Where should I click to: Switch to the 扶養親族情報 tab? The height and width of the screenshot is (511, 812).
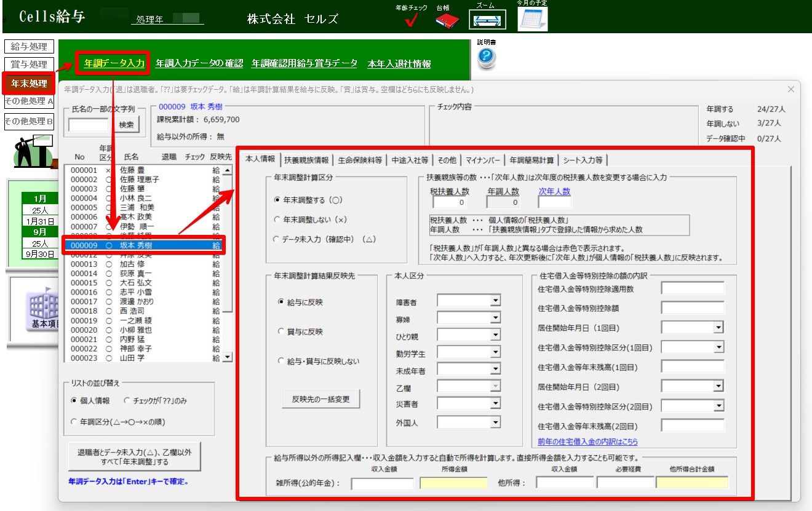(x=306, y=160)
